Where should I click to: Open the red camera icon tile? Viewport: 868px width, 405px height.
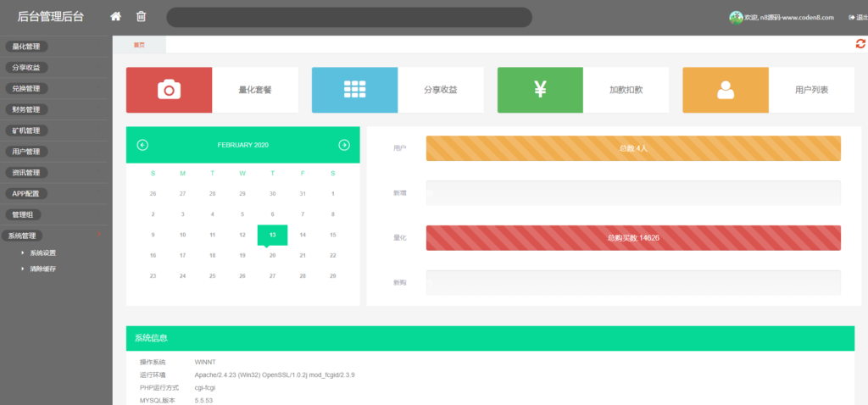[x=169, y=90]
